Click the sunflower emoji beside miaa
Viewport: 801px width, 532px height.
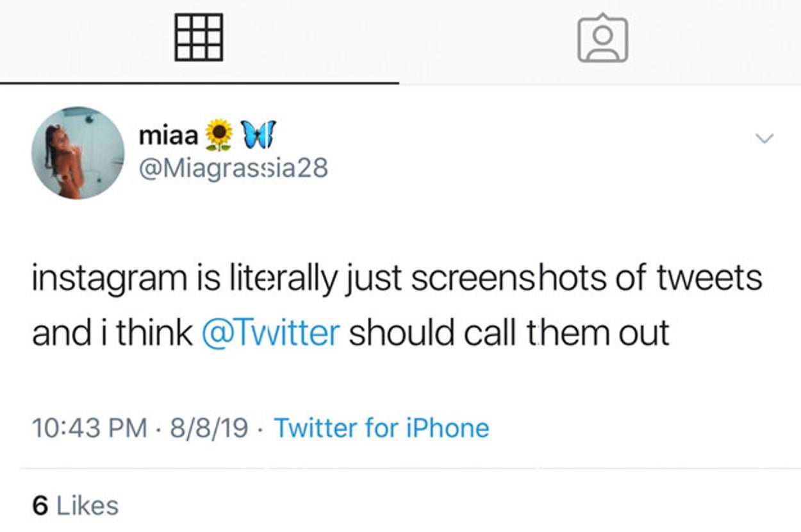click(220, 135)
